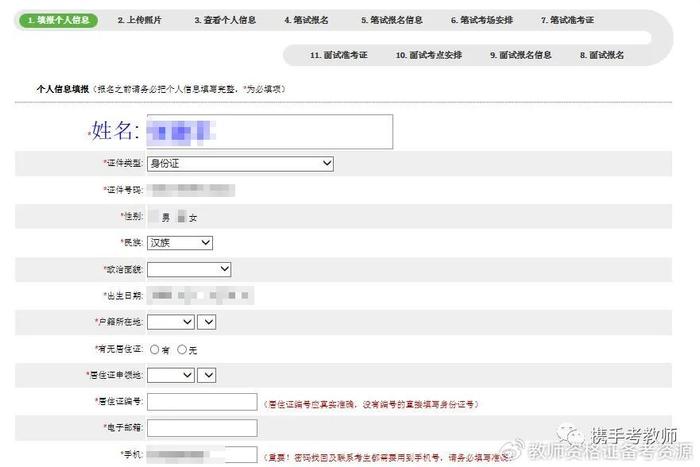Go to the 面试准考证 step
Image resolution: width=700 pixels, height=467 pixels.
[x=339, y=55]
